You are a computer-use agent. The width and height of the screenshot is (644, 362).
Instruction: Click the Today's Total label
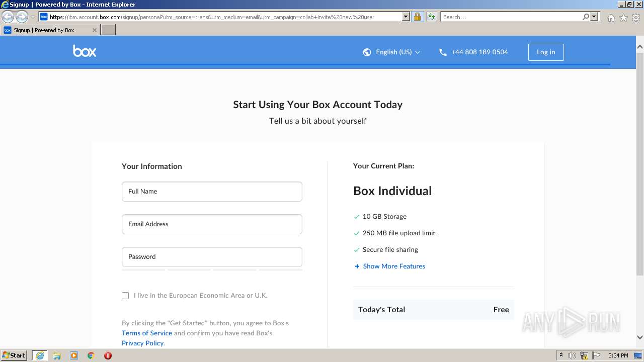[381, 310]
